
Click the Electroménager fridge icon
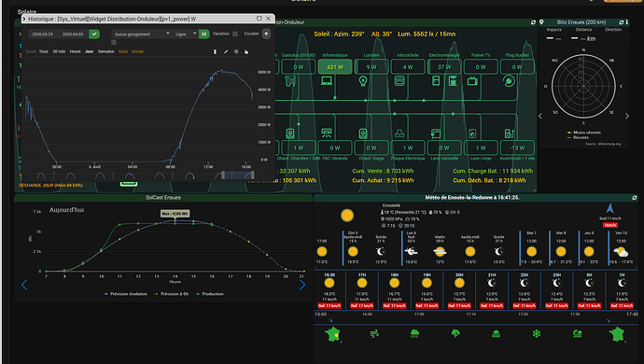[x=436, y=81]
